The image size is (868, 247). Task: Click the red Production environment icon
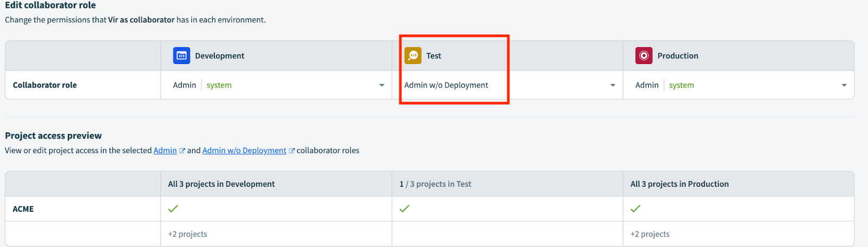(644, 55)
